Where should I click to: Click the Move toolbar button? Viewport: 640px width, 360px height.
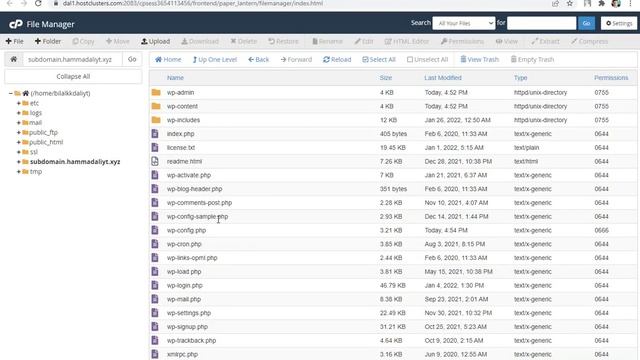(118, 41)
